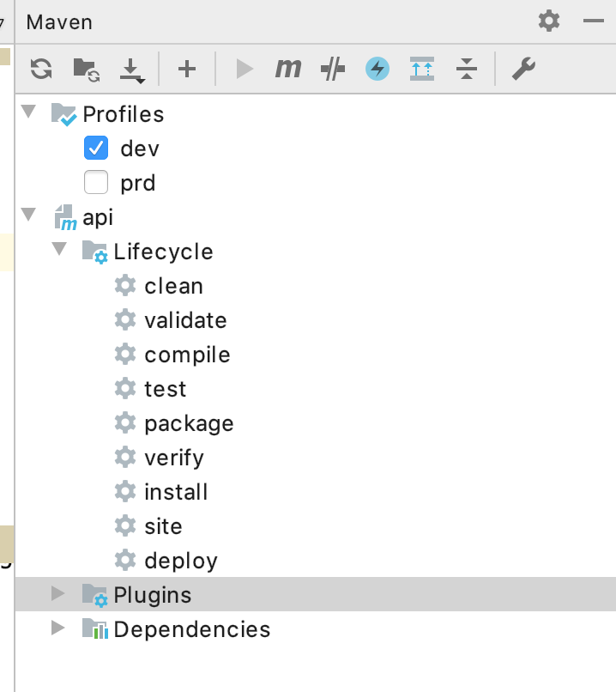Select the site lifecycle goal
The image size is (616, 692).
(163, 526)
